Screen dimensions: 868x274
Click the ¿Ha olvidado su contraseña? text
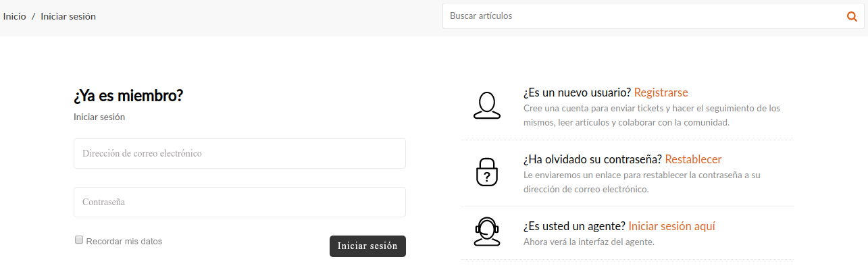tap(593, 159)
